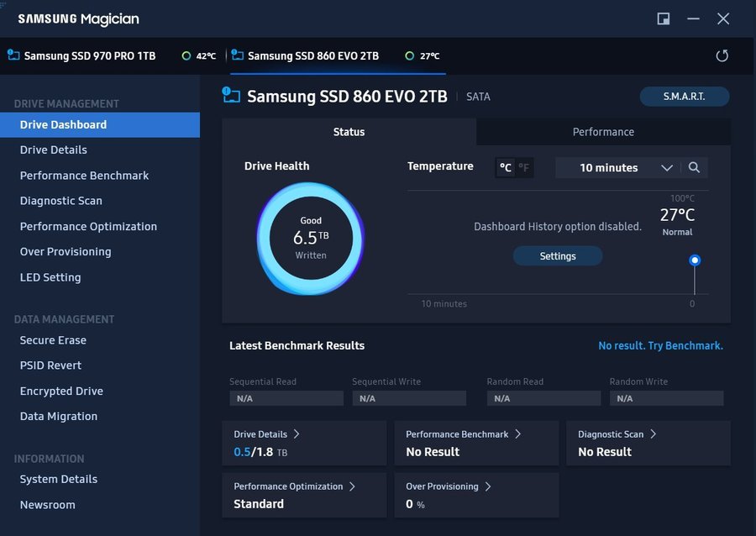Click the compact mode window icon
The height and width of the screenshot is (536, 756).
(x=664, y=18)
